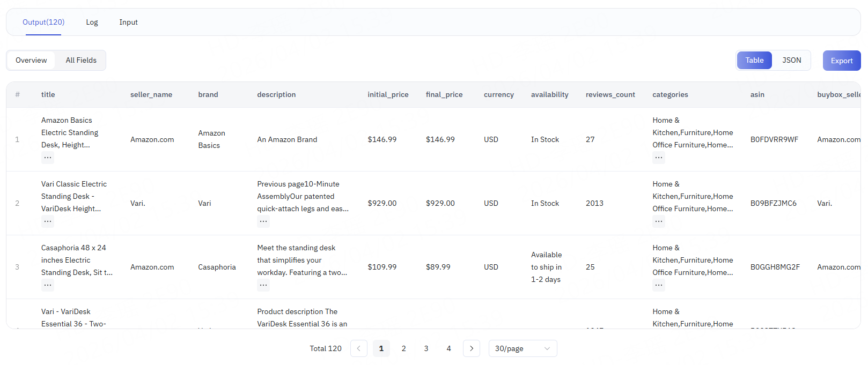Open the Output(120) tab

[x=43, y=22]
